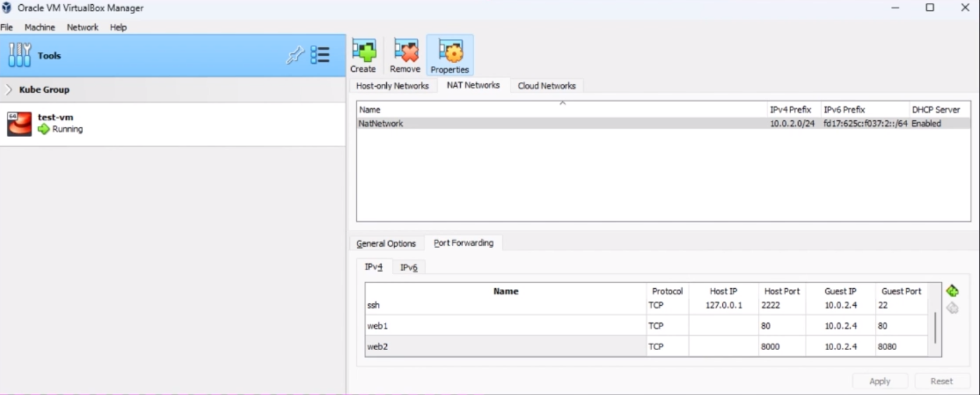Select the IPv4 tab

point(374,266)
